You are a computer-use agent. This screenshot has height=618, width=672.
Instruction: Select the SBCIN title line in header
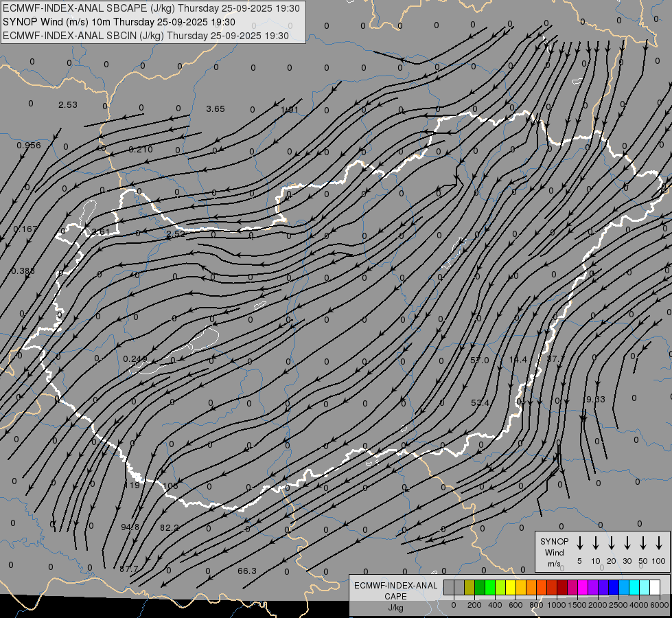(146, 36)
